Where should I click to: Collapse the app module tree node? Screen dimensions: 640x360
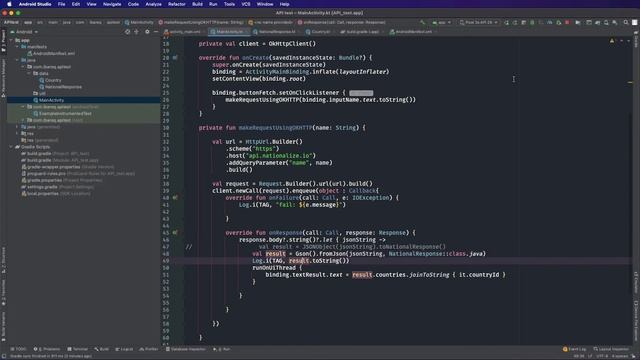click(11, 40)
